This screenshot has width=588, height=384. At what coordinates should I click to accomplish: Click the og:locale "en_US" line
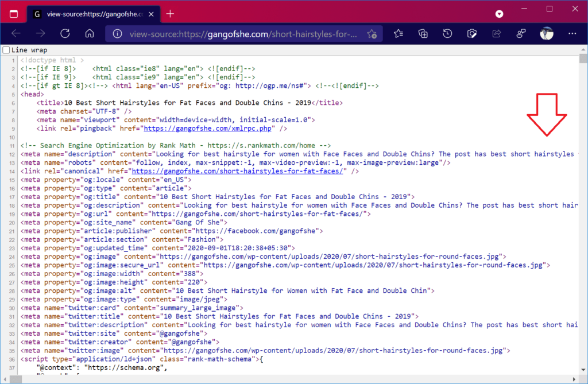pos(106,180)
